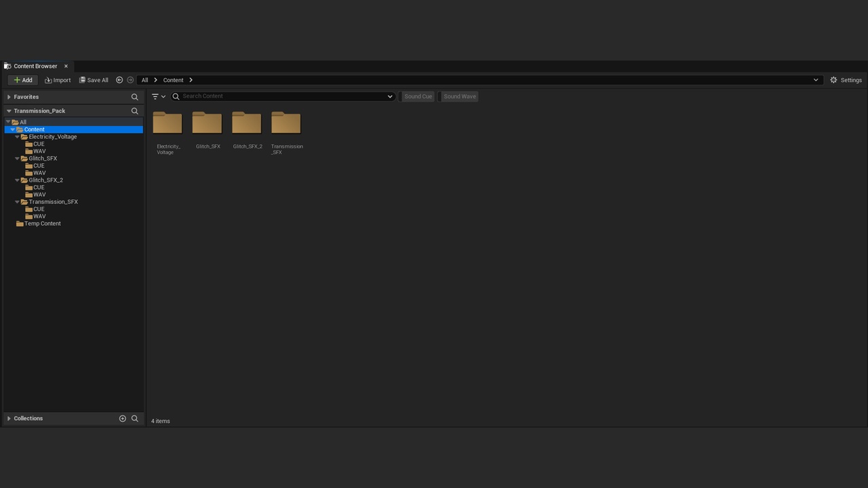Click the All breadcrumb in path bar
Viewport: 868px width, 488px height.
click(x=144, y=80)
